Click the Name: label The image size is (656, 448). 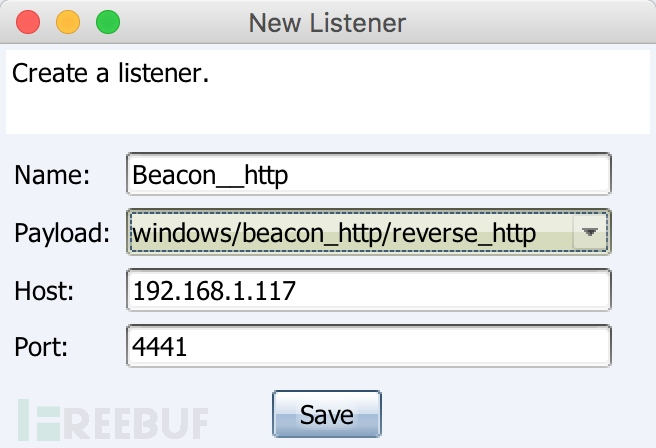[x=52, y=174]
